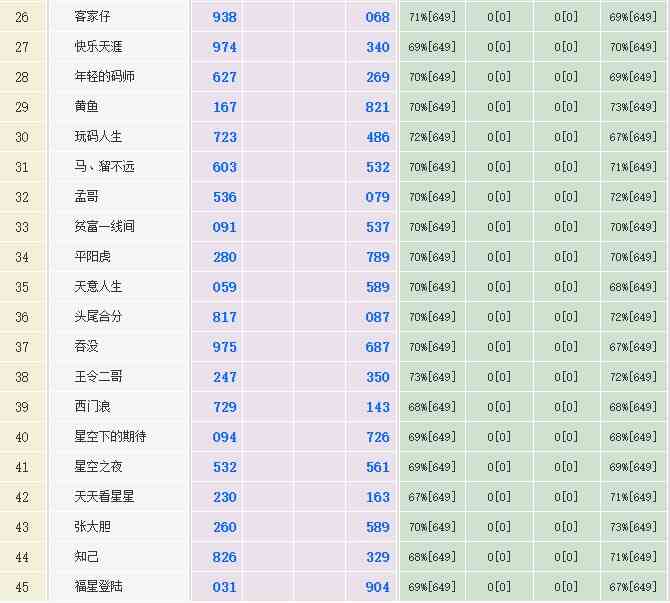Open the 平阳虎 entry
The image size is (670, 603).
coord(93,257)
